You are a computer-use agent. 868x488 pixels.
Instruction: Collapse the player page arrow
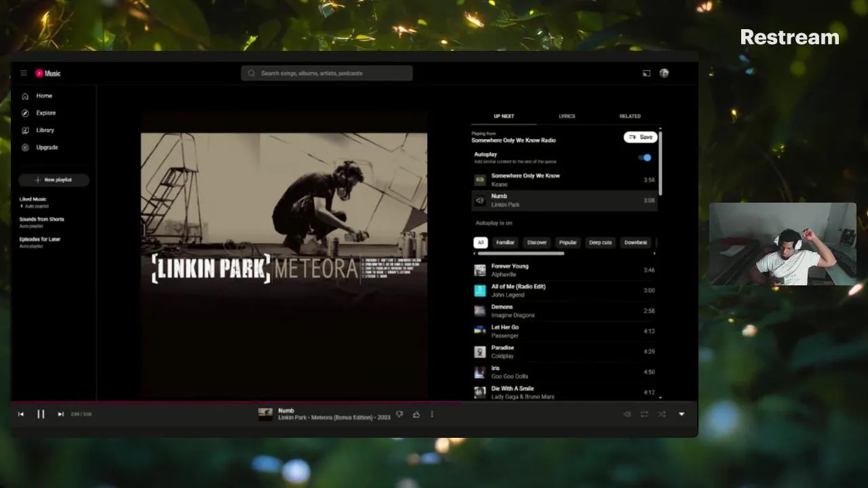pos(682,414)
